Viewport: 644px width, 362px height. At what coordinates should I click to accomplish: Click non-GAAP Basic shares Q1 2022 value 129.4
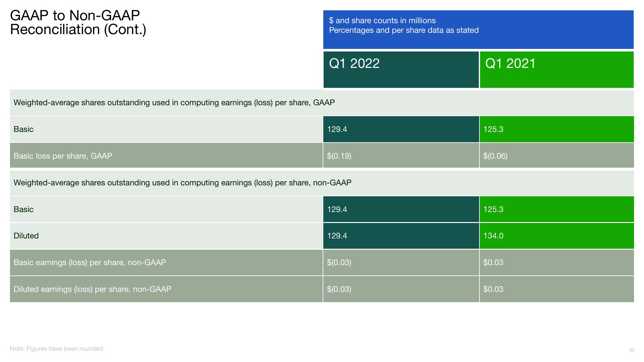click(337, 209)
